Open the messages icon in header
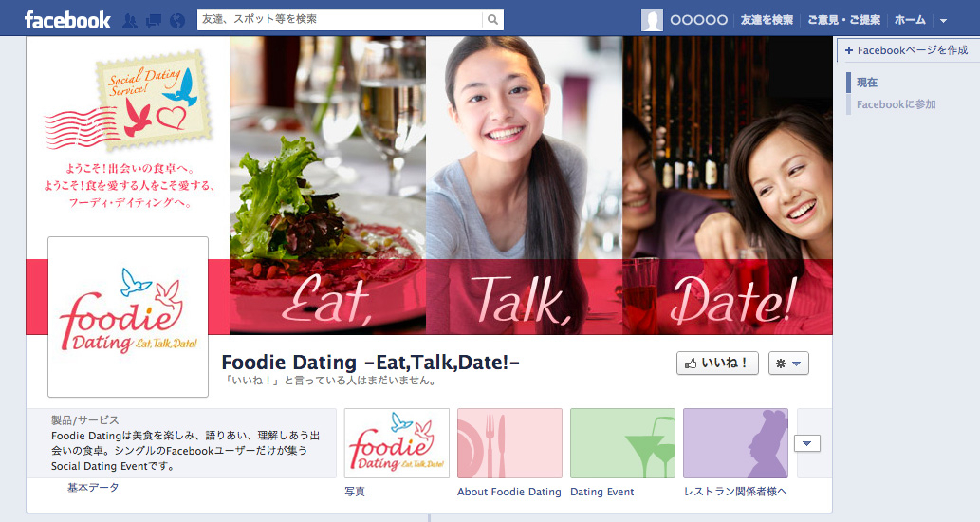The image size is (980, 522). click(153, 21)
